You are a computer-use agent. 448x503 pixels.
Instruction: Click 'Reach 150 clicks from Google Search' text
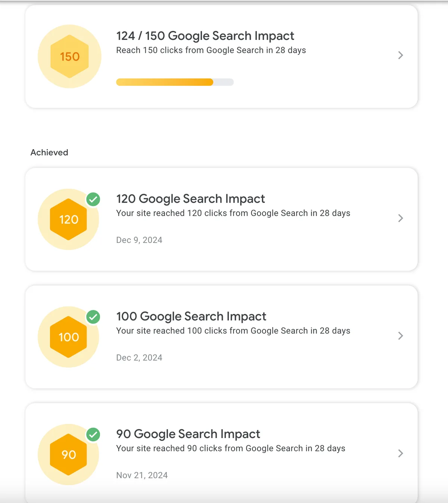tap(211, 50)
